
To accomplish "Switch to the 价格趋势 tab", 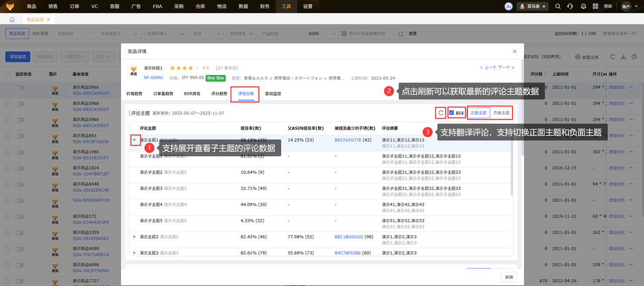I will tap(134, 94).
